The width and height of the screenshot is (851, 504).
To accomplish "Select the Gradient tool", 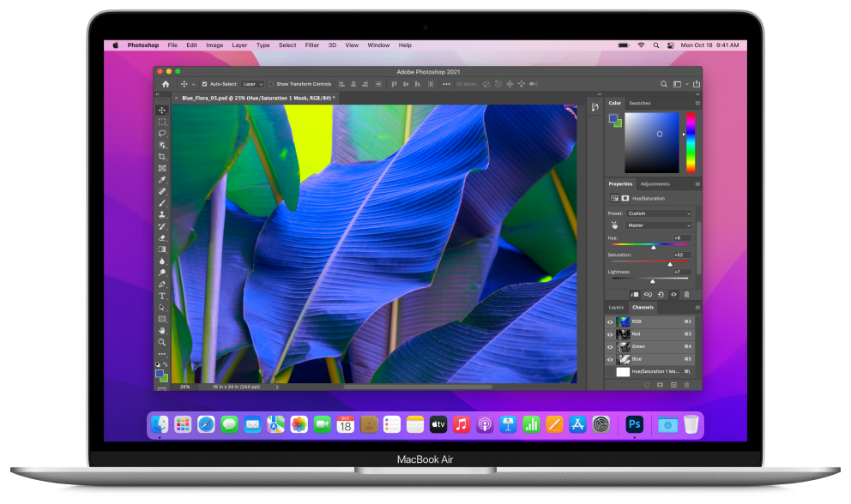I will click(162, 249).
